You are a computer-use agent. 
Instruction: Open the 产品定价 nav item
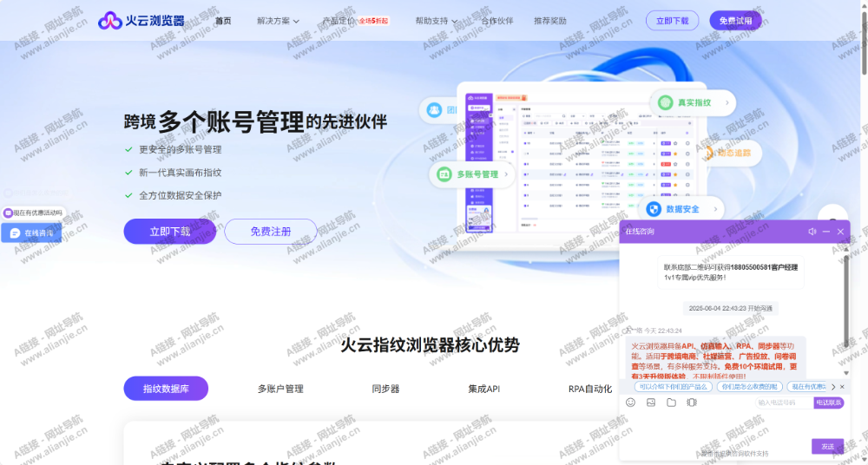click(339, 21)
